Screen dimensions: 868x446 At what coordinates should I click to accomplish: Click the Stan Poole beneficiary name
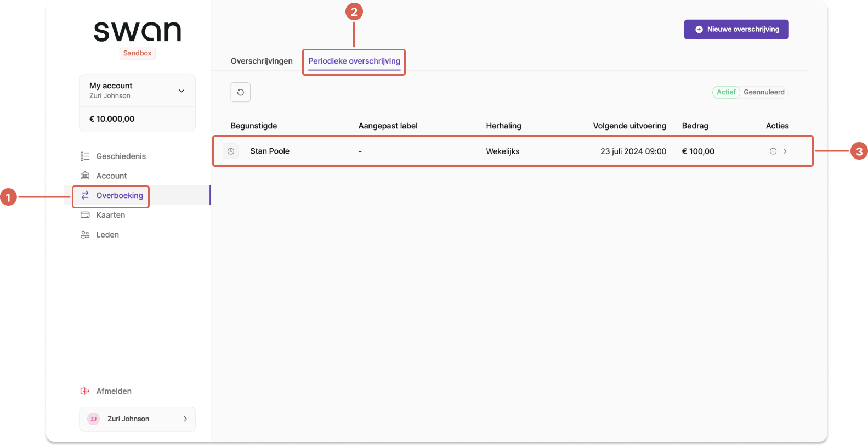[x=270, y=151]
